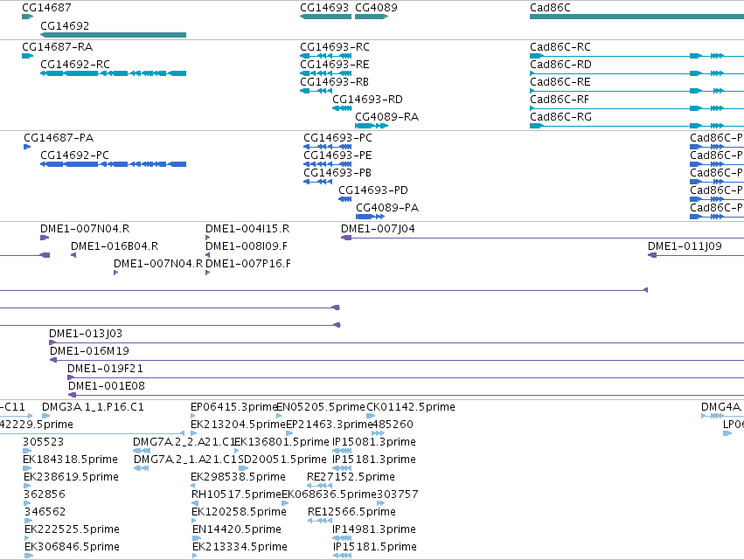Open EST EK184318.5prime
Image resolution: width=744 pixels, height=560 pixels.
pos(70,460)
